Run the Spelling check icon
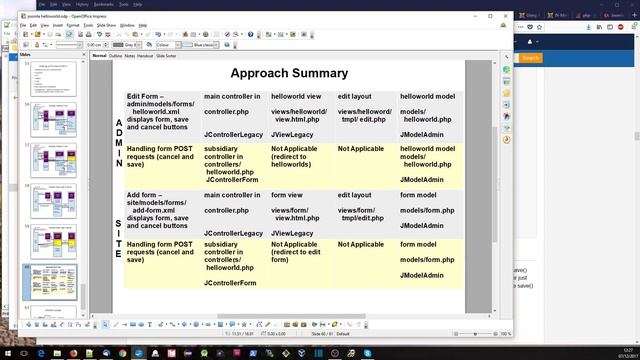The height and width of the screenshot is (360, 640). 99,35
